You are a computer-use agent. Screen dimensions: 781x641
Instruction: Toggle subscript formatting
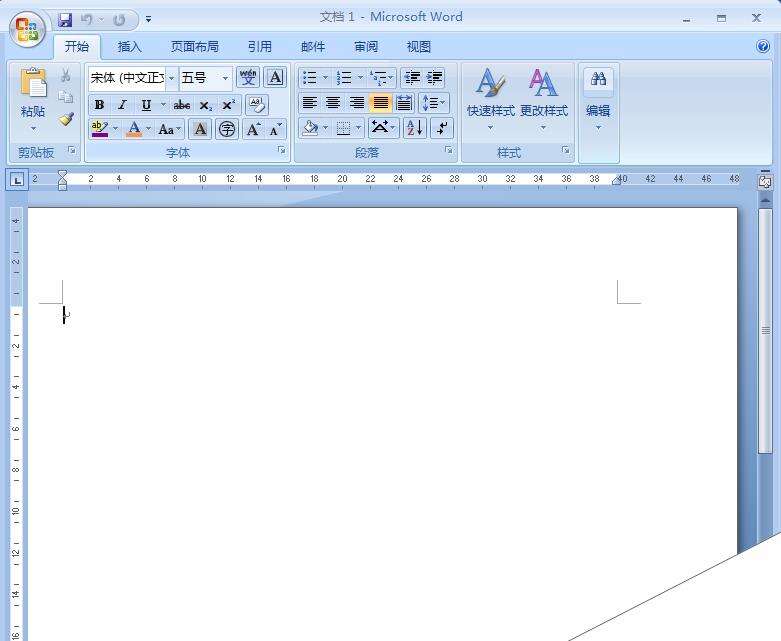(205, 106)
